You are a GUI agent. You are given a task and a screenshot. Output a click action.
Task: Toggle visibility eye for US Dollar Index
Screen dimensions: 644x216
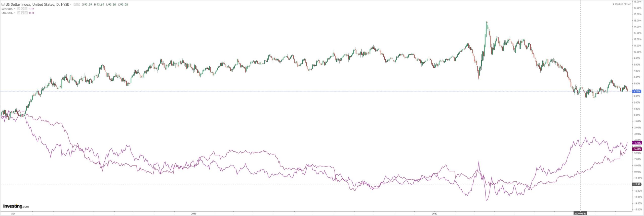coord(75,5)
